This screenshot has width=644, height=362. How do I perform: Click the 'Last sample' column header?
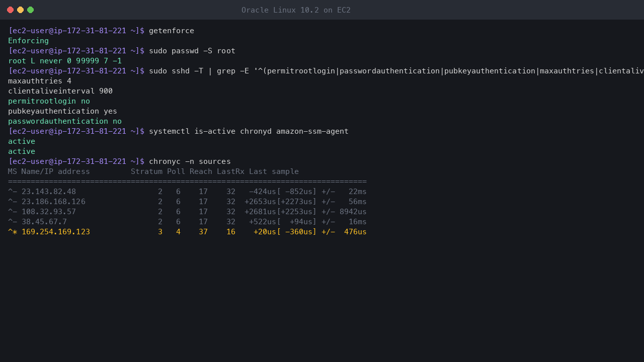pos(274,171)
